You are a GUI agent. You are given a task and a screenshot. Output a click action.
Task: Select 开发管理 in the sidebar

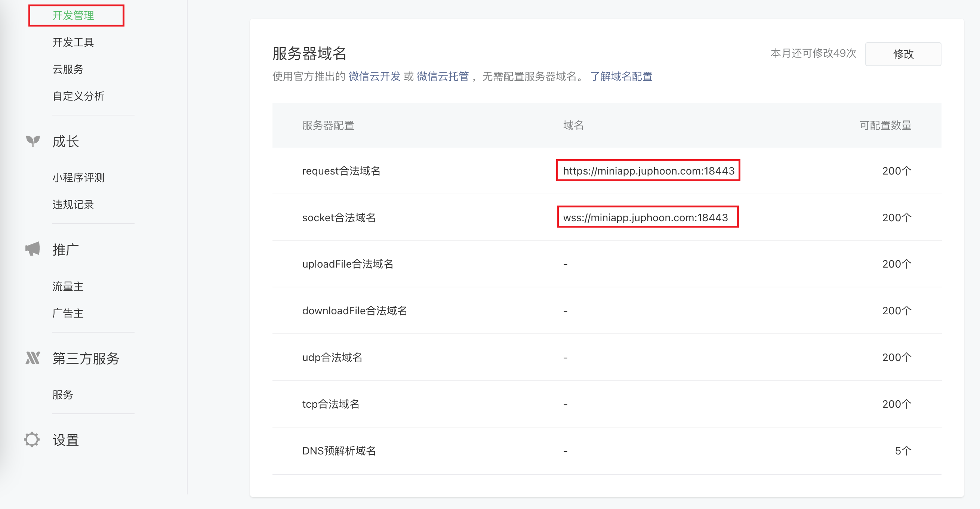(73, 16)
